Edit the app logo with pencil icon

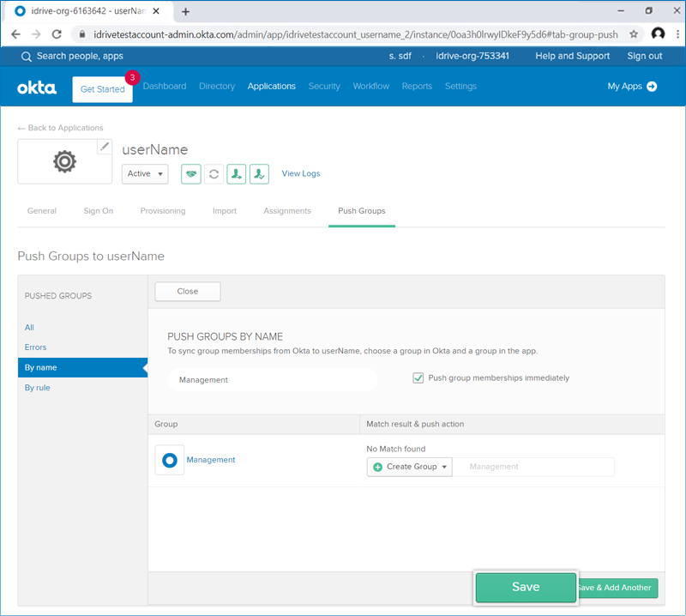point(104,147)
